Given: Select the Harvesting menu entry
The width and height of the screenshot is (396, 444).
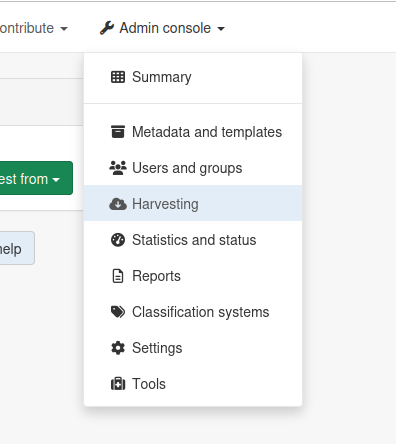Looking at the screenshot, I should 193,203.
